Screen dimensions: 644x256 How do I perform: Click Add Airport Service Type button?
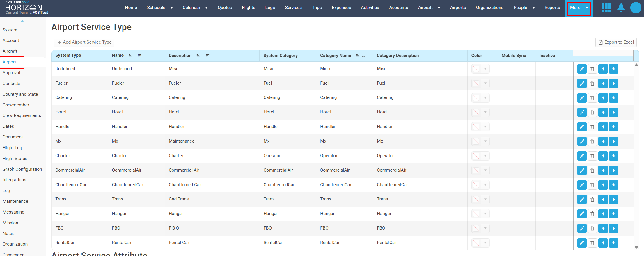tap(84, 42)
